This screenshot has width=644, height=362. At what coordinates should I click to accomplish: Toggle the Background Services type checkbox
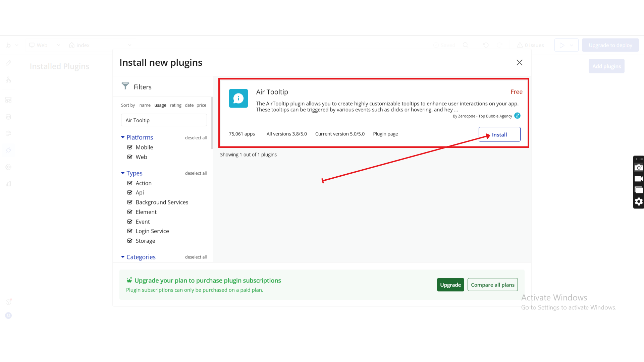point(130,202)
